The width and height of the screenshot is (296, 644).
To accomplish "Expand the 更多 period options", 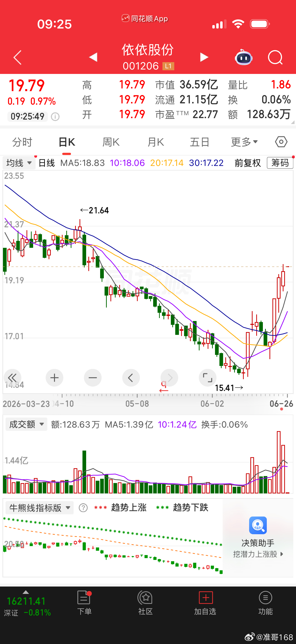I will click(x=244, y=142).
